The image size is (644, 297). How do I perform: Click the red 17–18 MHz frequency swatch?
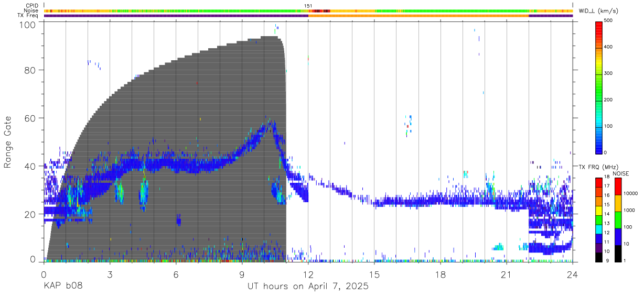599,183
